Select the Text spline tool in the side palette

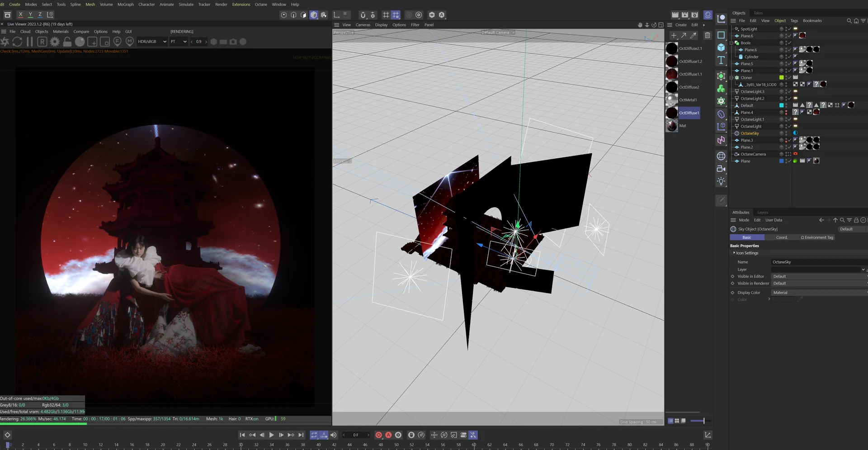click(x=721, y=60)
